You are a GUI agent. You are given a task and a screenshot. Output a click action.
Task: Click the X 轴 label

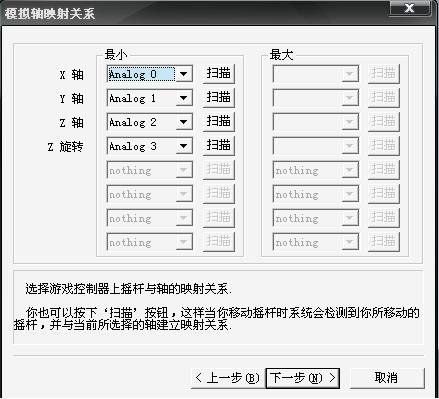72,75
